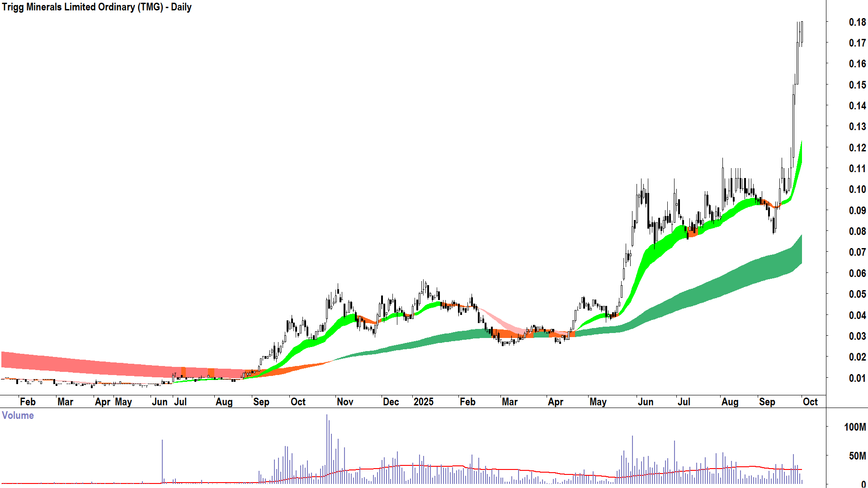Click the Feb label at far left of time axis
868x488 pixels.
28,402
